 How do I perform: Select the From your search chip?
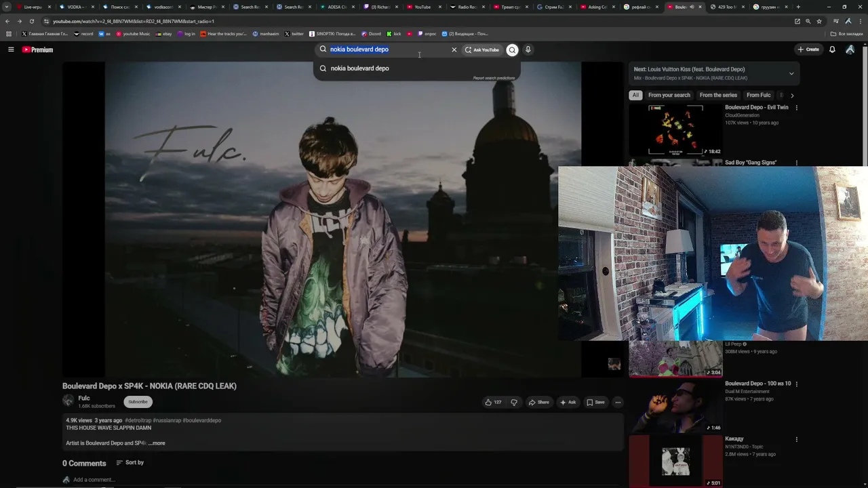(x=669, y=96)
